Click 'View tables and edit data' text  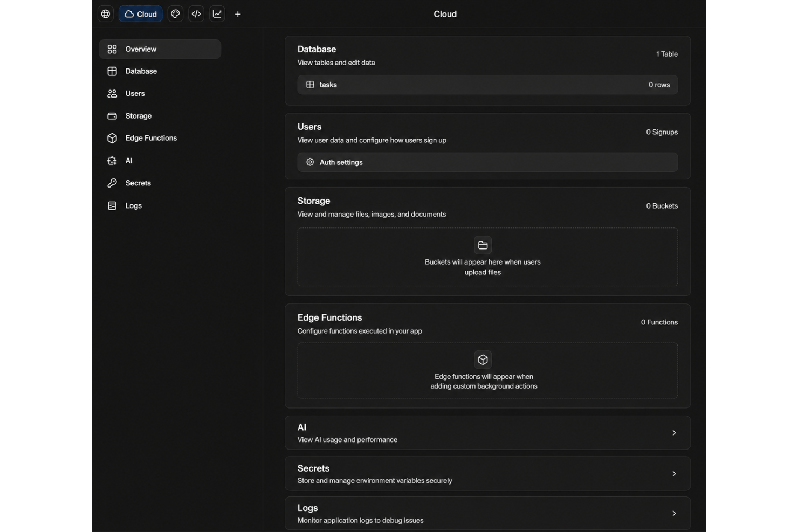coord(336,63)
